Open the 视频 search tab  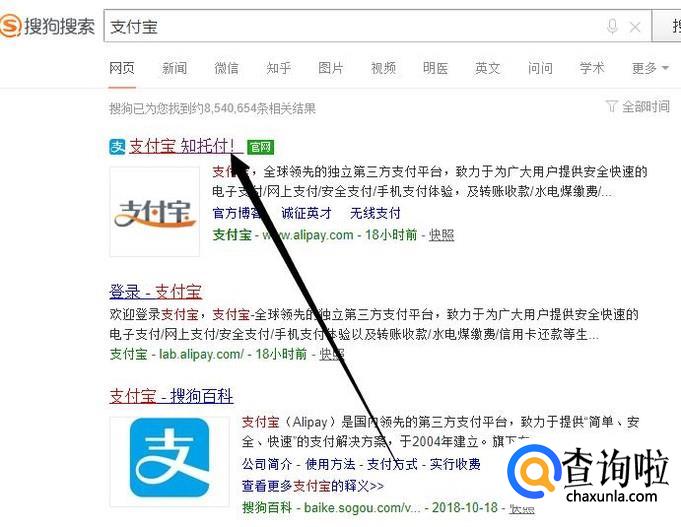coord(383,68)
